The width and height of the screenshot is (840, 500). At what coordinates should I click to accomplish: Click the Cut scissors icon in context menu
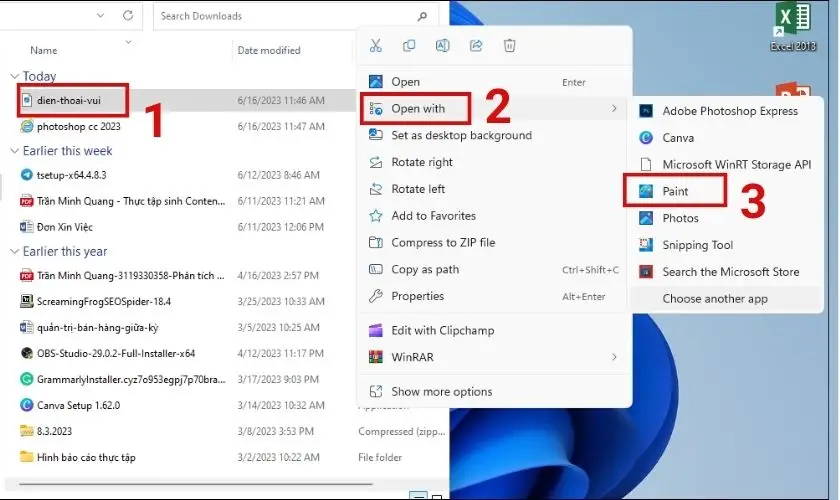click(376, 46)
